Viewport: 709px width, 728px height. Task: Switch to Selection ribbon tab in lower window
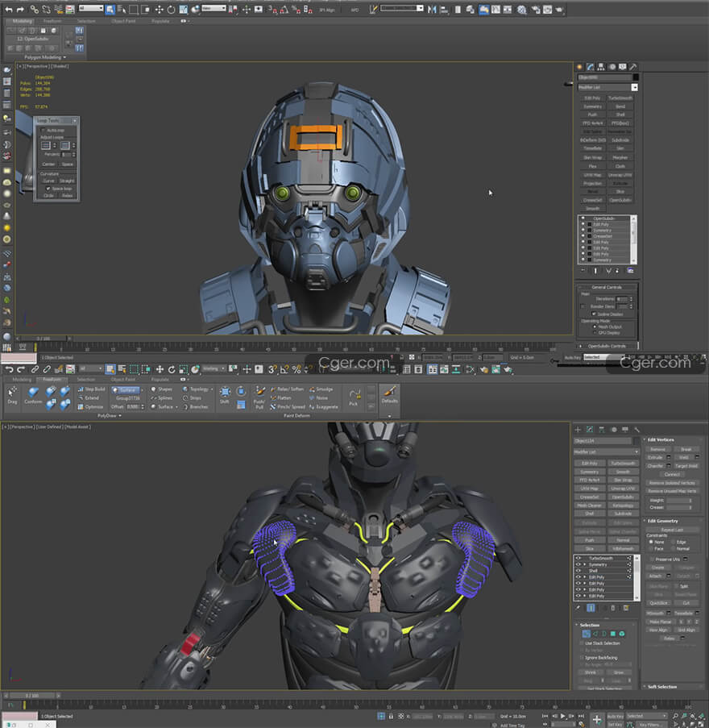tap(86, 380)
